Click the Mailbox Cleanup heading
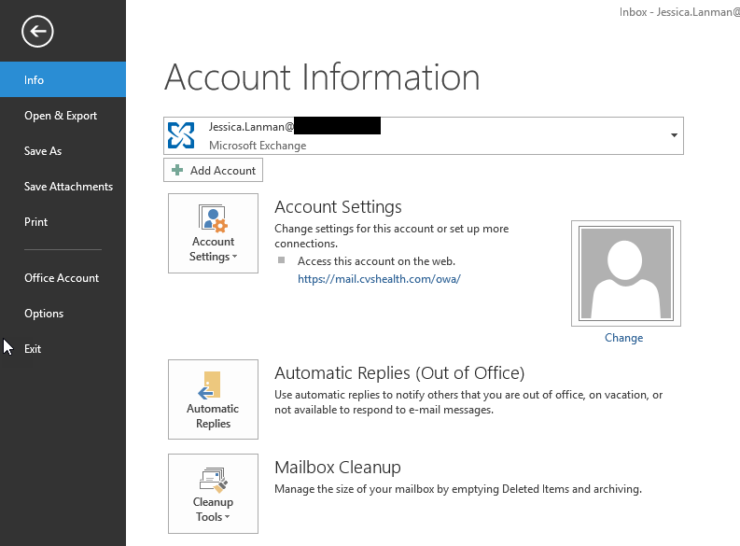The width and height of the screenshot is (740, 546). pyautogui.click(x=337, y=467)
